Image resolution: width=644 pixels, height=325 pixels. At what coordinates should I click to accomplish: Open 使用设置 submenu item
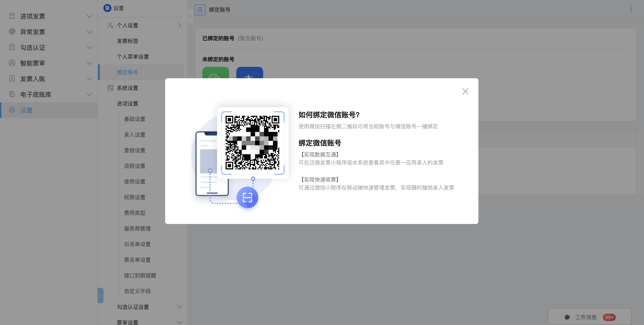[134, 181]
